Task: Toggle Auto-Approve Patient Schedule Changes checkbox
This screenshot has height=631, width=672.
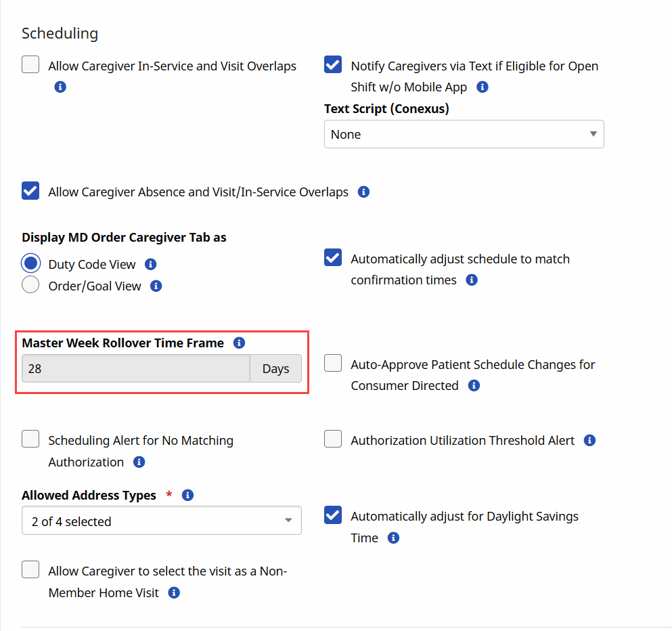Action: pyautogui.click(x=333, y=364)
